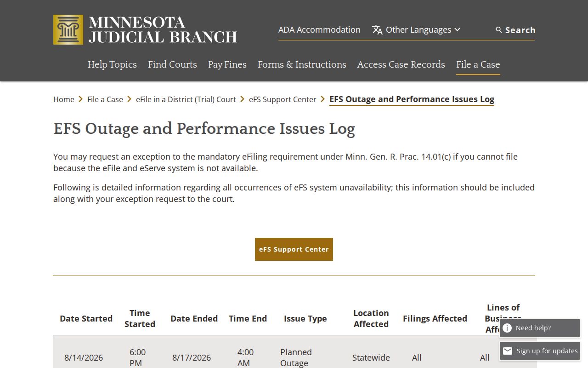Screen dimensions: 588x368
Task: Click the Search text in the header
Action: [x=520, y=30]
